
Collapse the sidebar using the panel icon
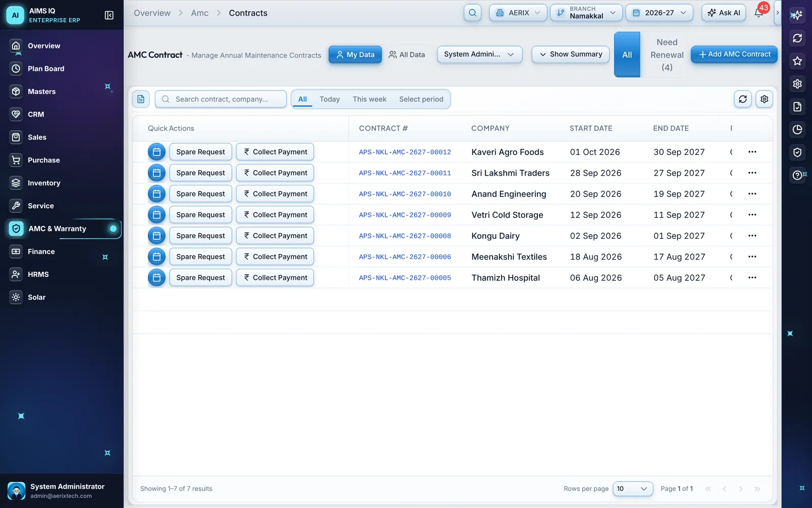tap(109, 15)
